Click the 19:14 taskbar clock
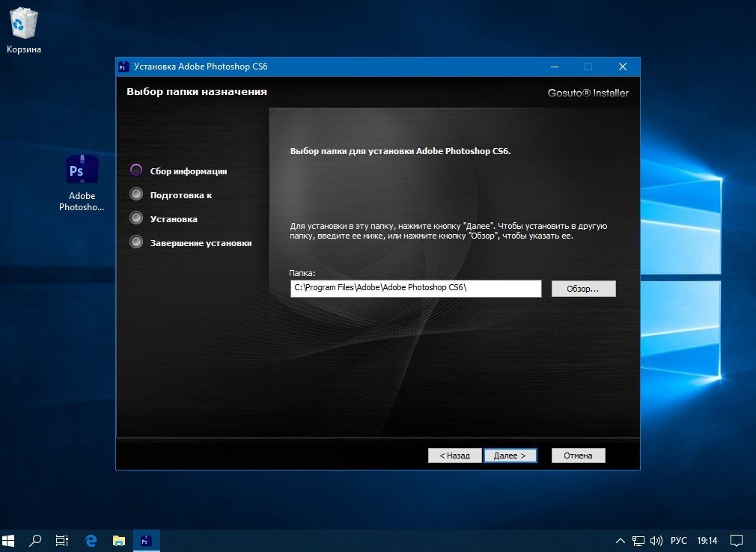The width and height of the screenshot is (756, 552). (x=707, y=541)
